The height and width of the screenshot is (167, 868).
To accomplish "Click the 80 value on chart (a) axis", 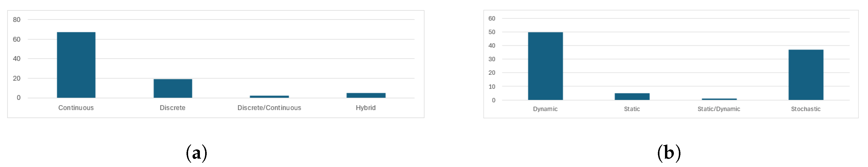I will [17, 19].
